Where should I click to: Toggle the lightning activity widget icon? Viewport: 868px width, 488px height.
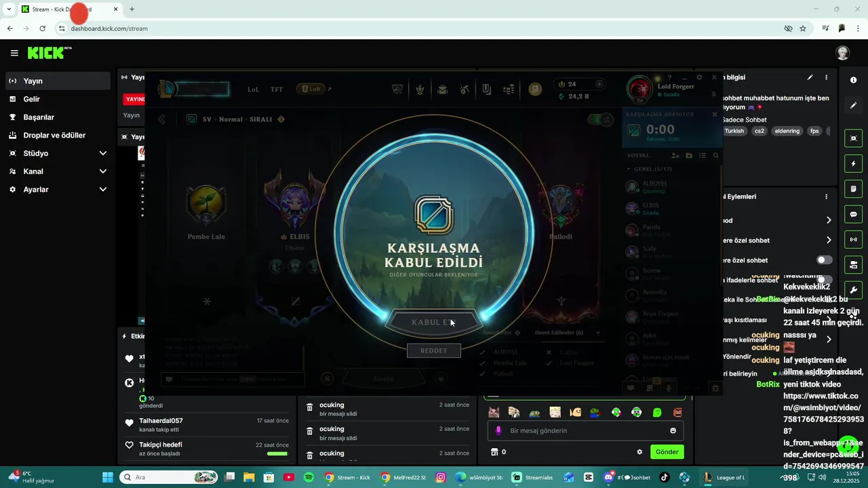click(853, 164)
